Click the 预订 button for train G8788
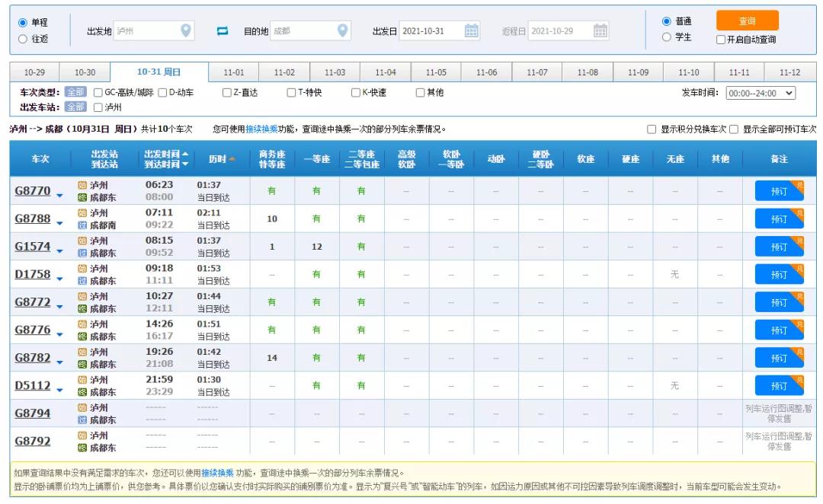Viewport: 823px width, 504px height. click(x=778, y=219)
